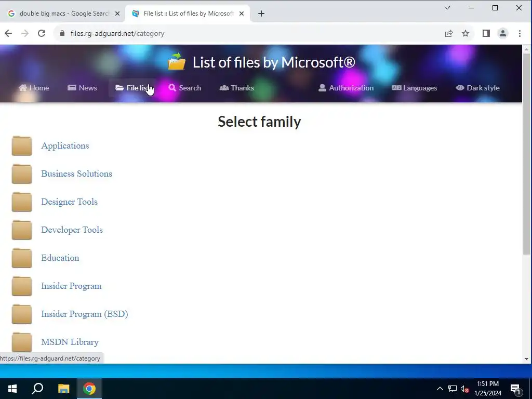The height and width of the screenshot is (399, 532).
Task: Open the Applications folder icon
Action: click(22, 146)
